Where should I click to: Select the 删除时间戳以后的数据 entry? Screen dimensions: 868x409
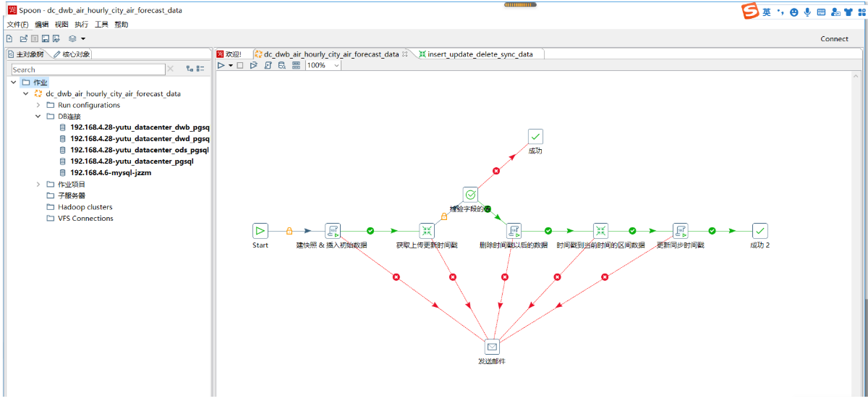514,231
